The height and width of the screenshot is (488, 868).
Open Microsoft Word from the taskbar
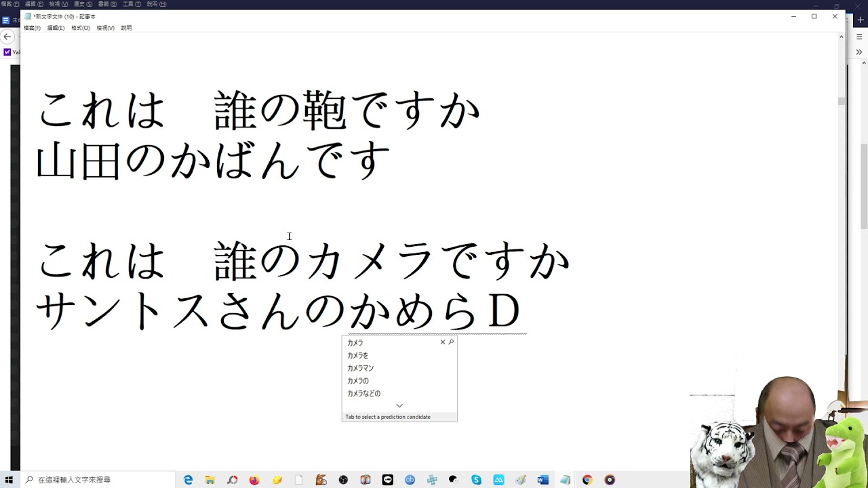click(x=542, y=480)
